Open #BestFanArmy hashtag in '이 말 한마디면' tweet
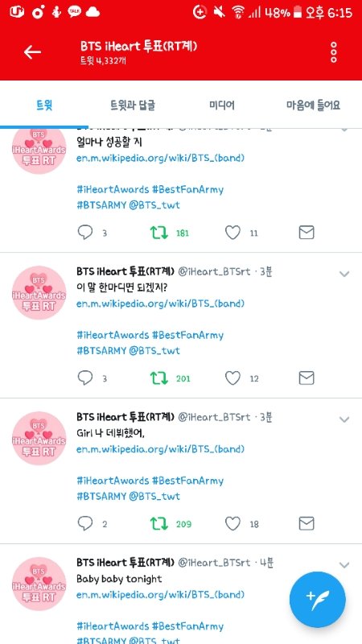Screen dimensions: 362x644 [x=188, y=335]
